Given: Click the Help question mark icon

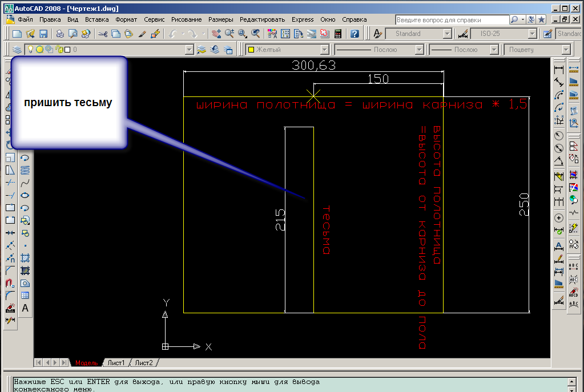Looking at the screenshot, I should click(355, 34).
